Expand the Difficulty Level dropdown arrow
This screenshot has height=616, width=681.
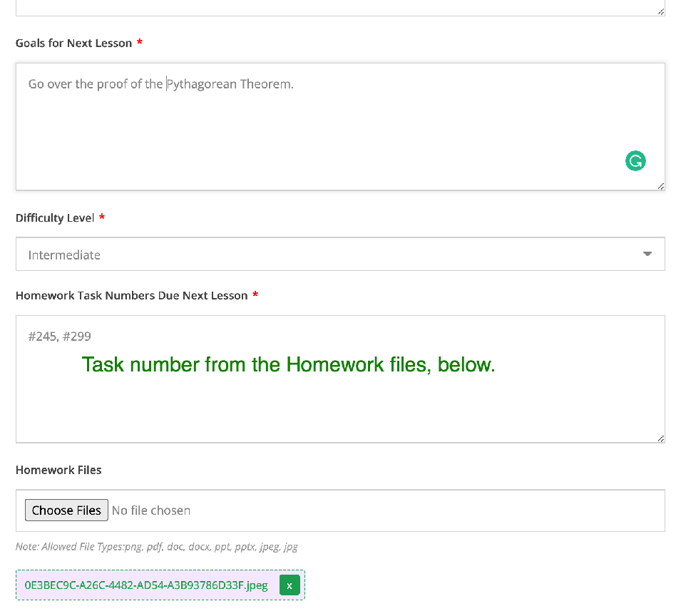647,254
